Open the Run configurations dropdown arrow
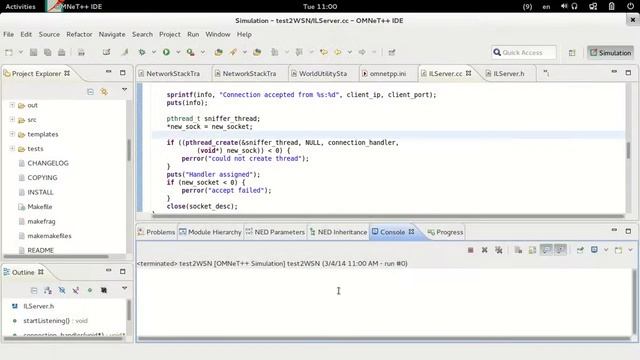Image resolution: width=640 pixels, height=360 pixels. coord(178,52)
